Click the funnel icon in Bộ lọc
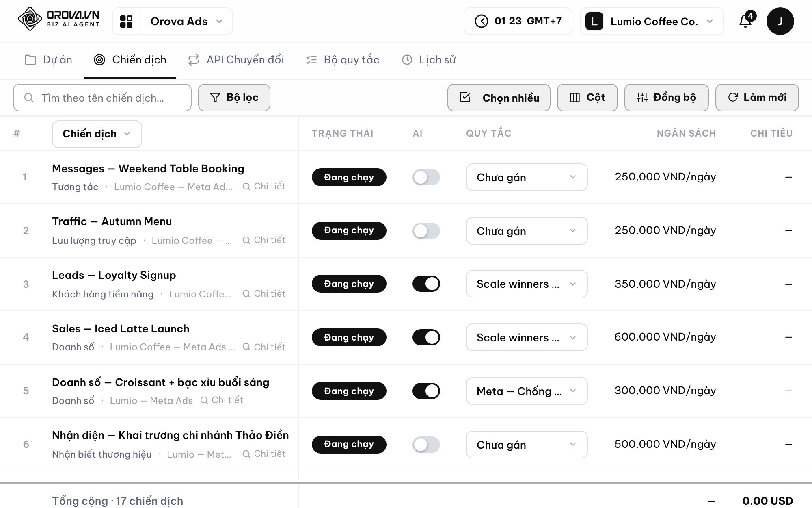 (x=215, y=98)
